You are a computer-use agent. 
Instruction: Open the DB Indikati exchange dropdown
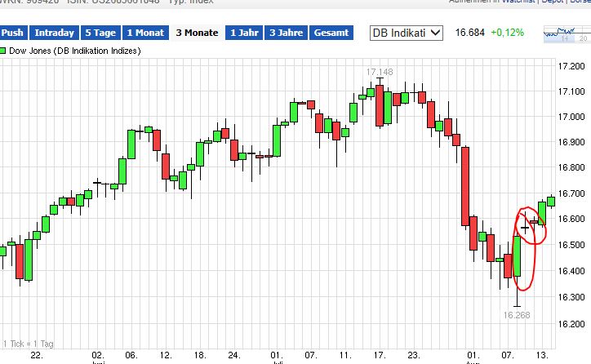point(406,33)
